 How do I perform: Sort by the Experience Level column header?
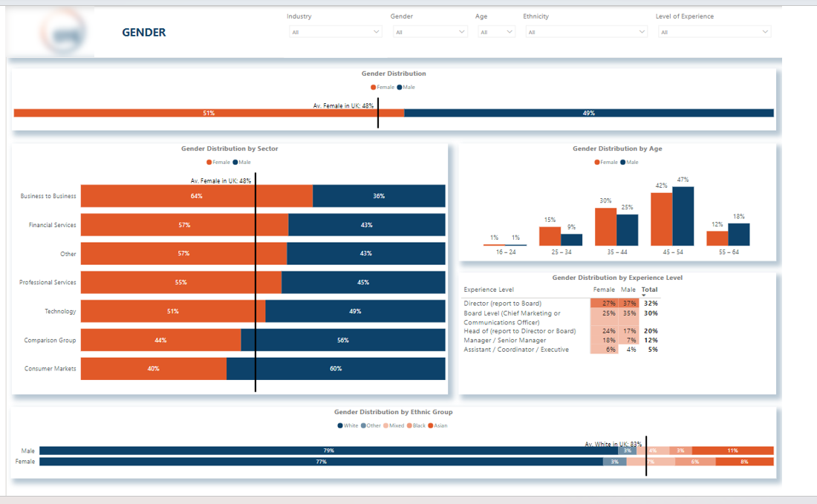[489, 289]
